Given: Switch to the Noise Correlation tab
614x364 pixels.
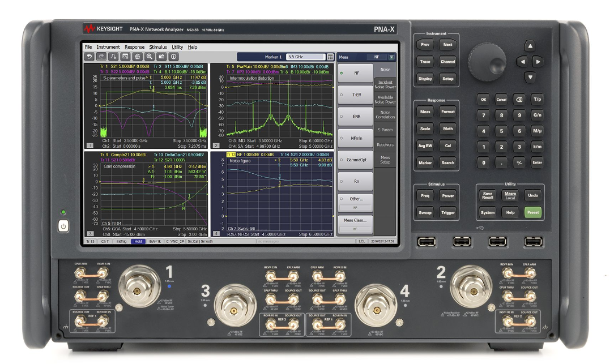Looking at the screenshot, I should tap(385, 115).
